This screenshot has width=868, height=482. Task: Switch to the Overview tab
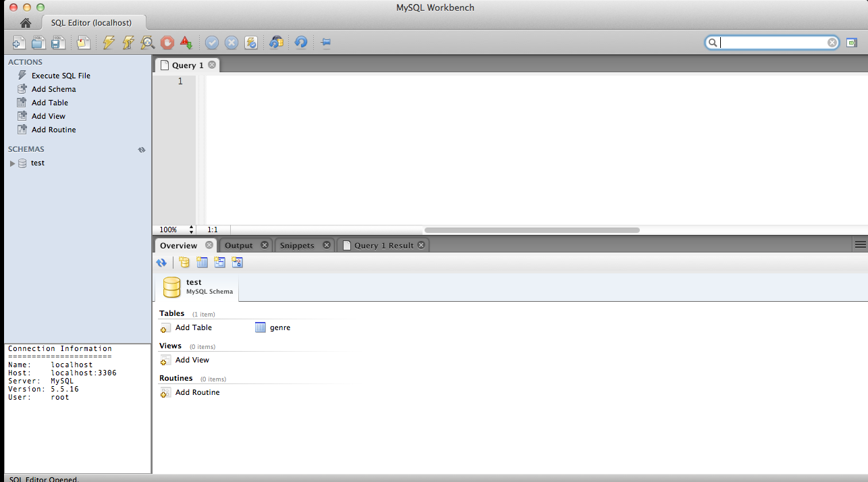[179, 246]
